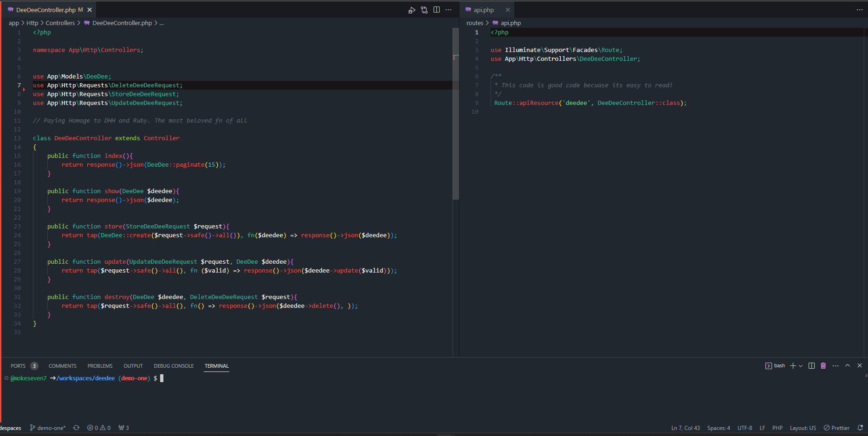The height and width of the screenshot is (436, 868).
Task: Click the forwarded ports indicator showing 3
Action: pos(123,428)
